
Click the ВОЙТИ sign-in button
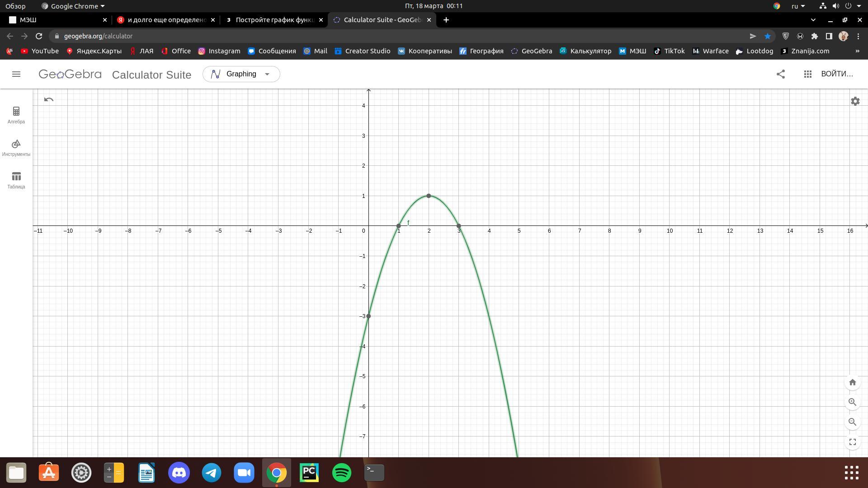(x=837, y=74)
